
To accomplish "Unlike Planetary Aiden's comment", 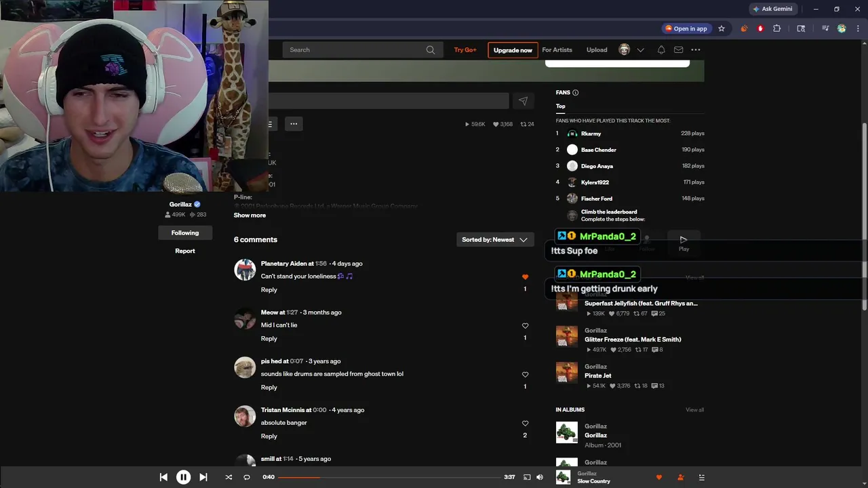I will pyautogui.click(x=525, y=277).
